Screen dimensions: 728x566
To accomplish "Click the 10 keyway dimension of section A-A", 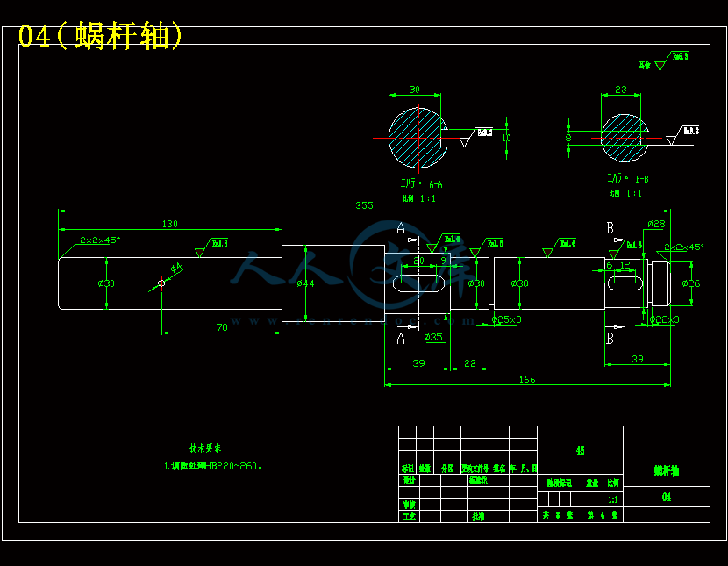I will click(x=507, y=138).
